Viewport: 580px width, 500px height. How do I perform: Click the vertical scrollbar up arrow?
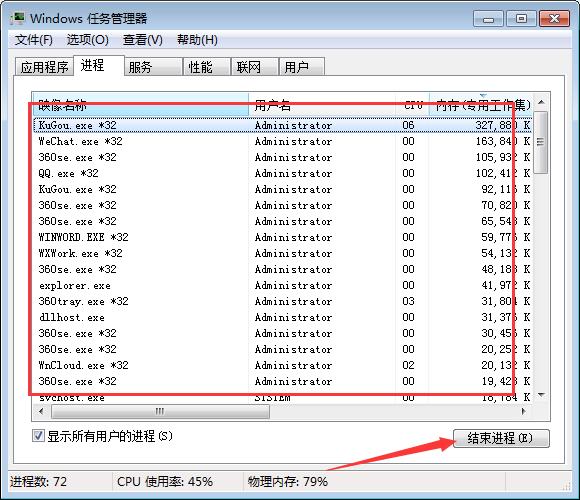tap(541, 102)
